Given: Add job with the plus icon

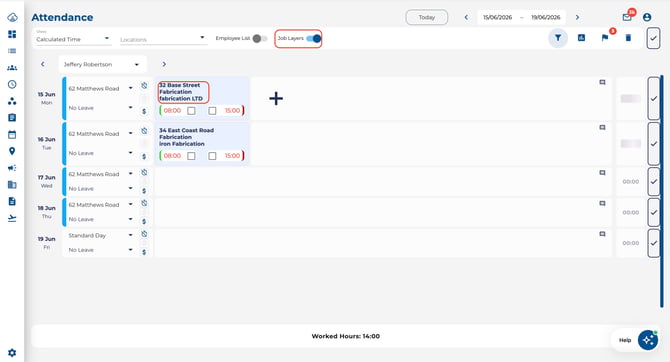Looking at the screenshot, I should tap(276, 99).
